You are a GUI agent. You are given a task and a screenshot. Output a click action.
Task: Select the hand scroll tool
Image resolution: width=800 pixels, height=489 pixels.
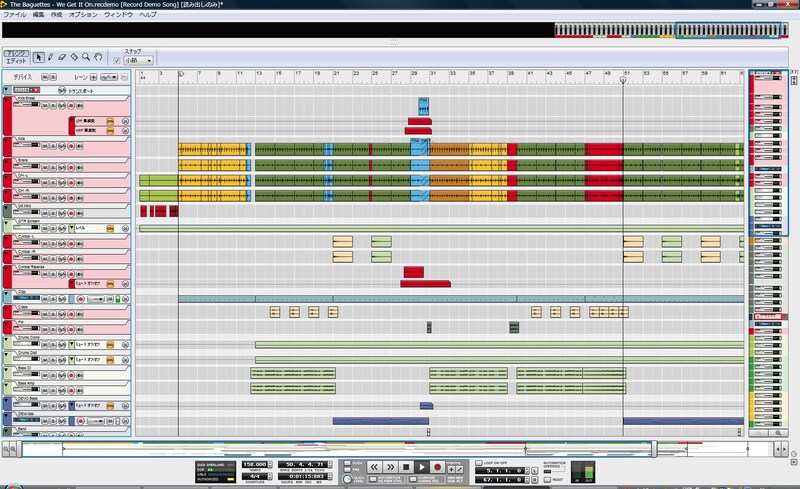coord(98,57)
